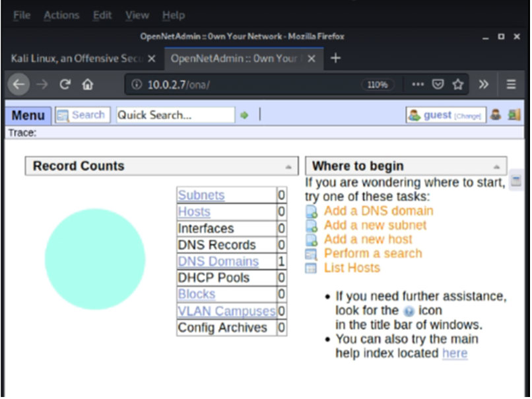The width and height of the screenshot is (532, 399).
Task: Click the green Quick Search go arrow
Action: (244, 116)
